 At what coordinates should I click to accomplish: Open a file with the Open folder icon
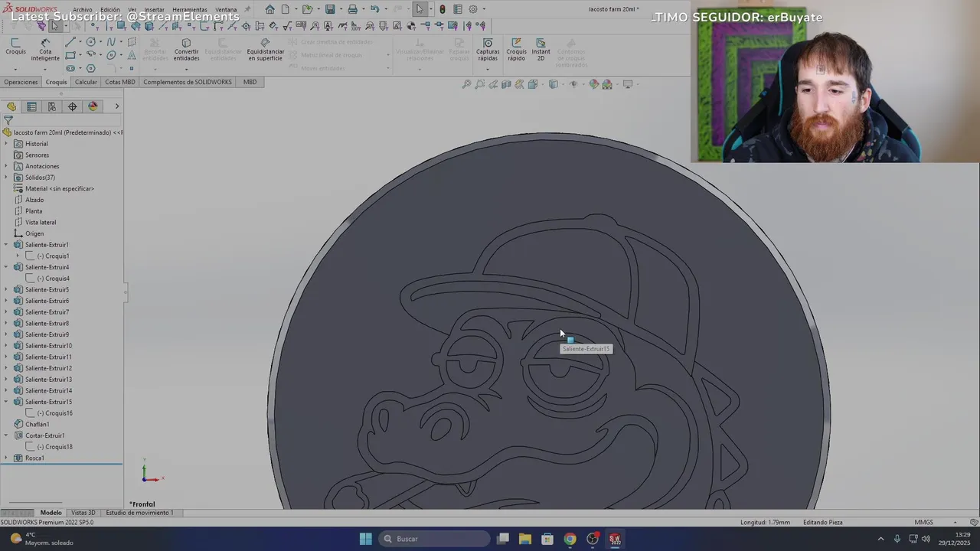[307, 9]
